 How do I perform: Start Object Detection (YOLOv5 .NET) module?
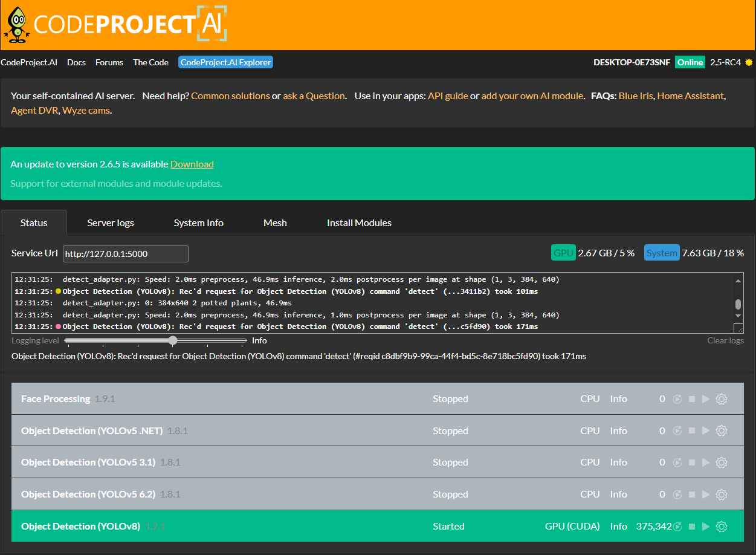coord(705,431)
